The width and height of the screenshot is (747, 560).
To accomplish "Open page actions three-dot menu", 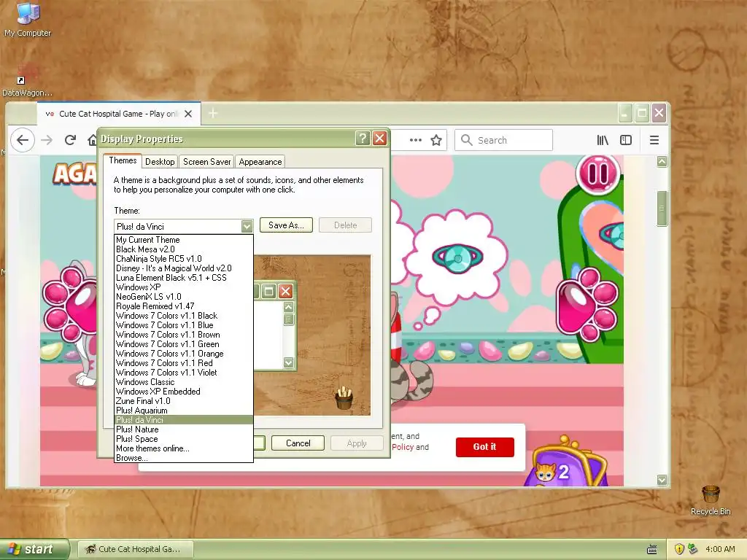I will pyautogui.click(x=415, y=140).
